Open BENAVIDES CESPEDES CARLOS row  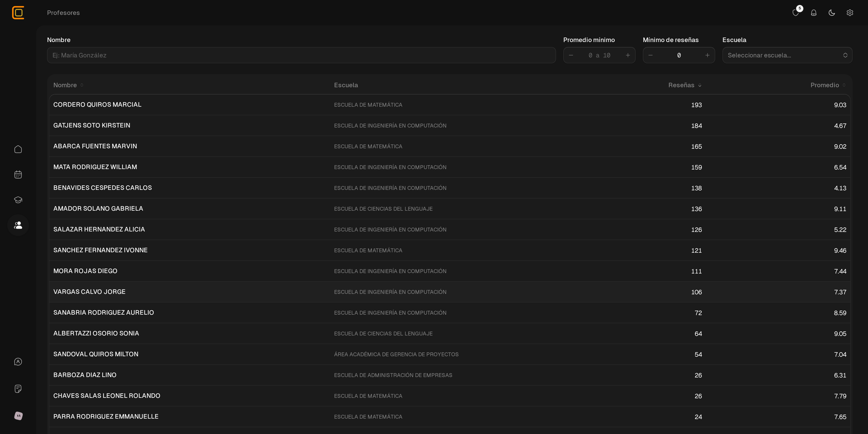click(450, 188)
